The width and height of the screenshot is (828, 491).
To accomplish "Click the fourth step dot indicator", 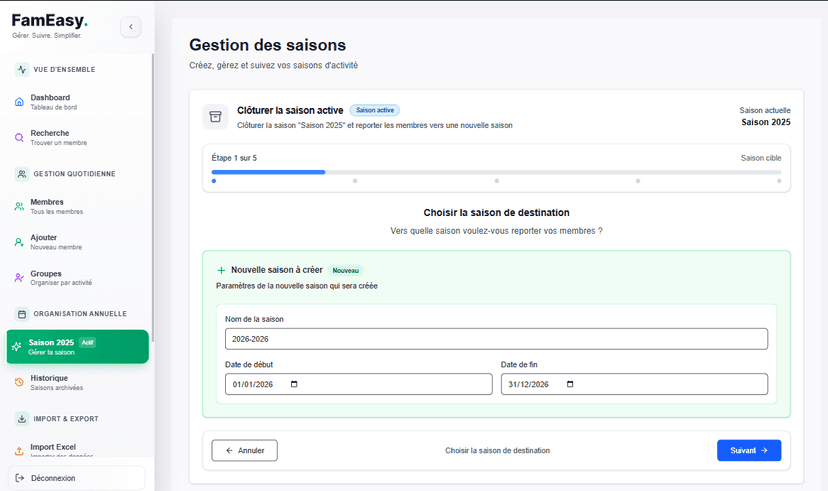I will click(638, 181).
